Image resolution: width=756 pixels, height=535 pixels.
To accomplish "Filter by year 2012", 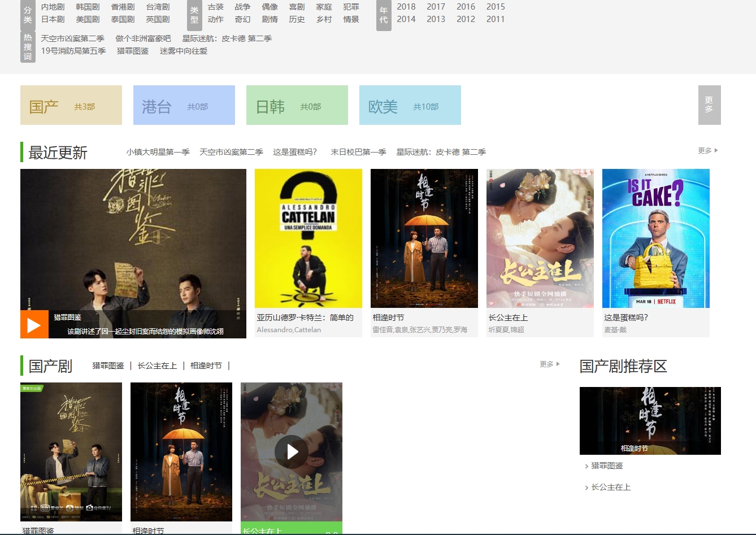I will 466,19.
